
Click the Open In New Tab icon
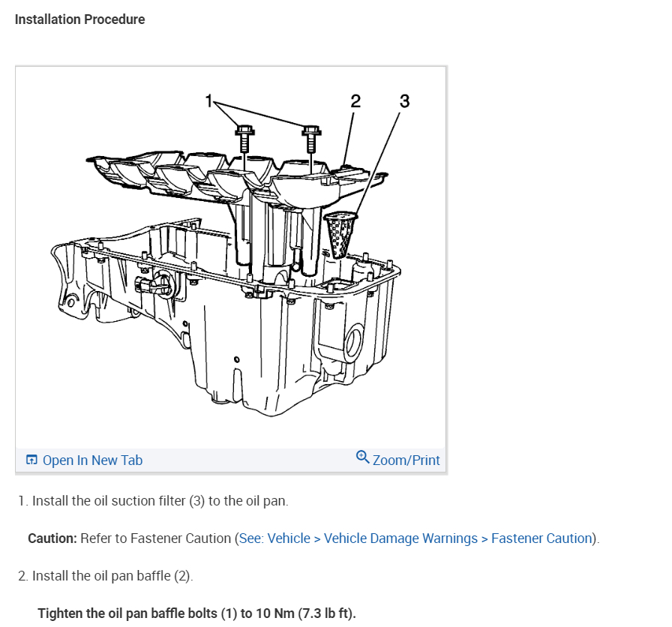pos(31,460)
